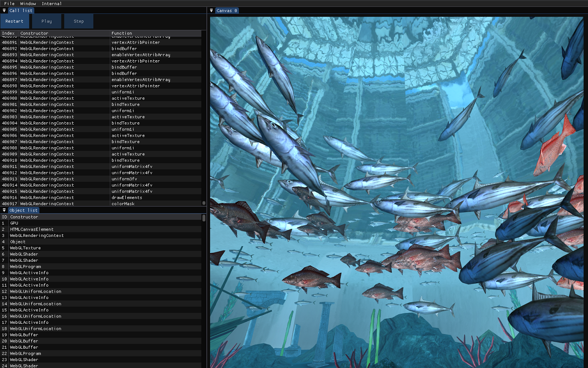Open the Internal menu
This screenshot has width=588, height=368.
point(51,4)
